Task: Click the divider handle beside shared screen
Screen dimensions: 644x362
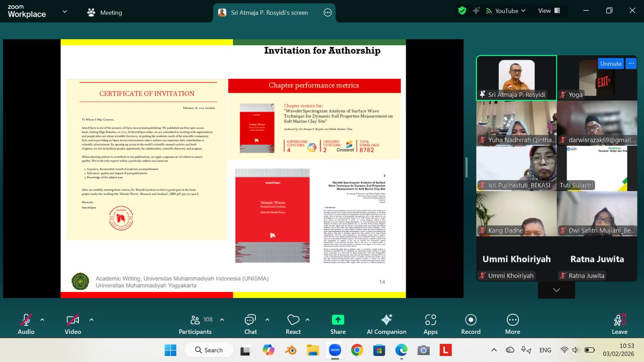Action: (466, 167)
